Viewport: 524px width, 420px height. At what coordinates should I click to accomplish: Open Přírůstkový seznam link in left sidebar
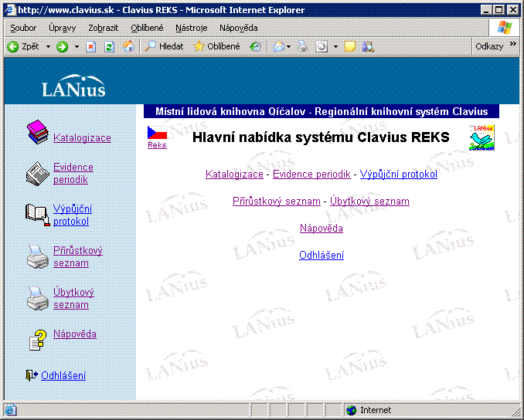pos(78,257)
